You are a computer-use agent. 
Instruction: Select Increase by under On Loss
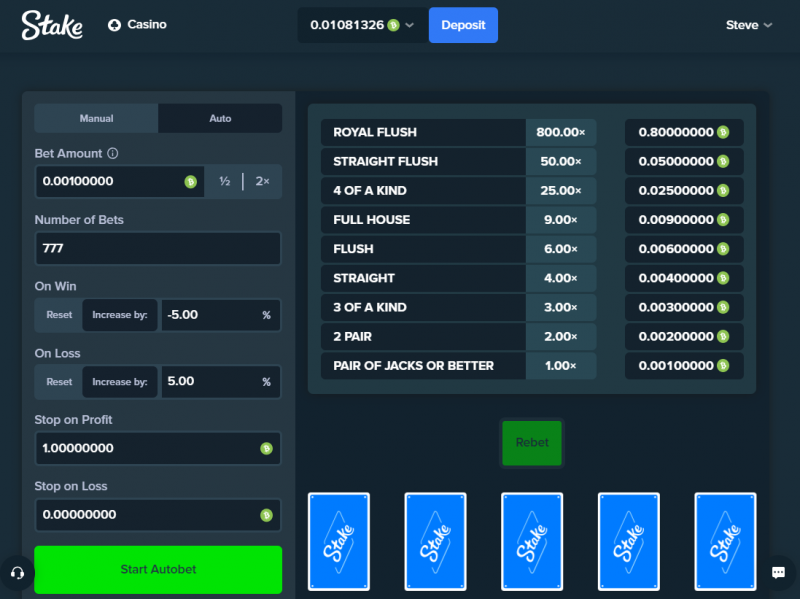click(120, 382)
